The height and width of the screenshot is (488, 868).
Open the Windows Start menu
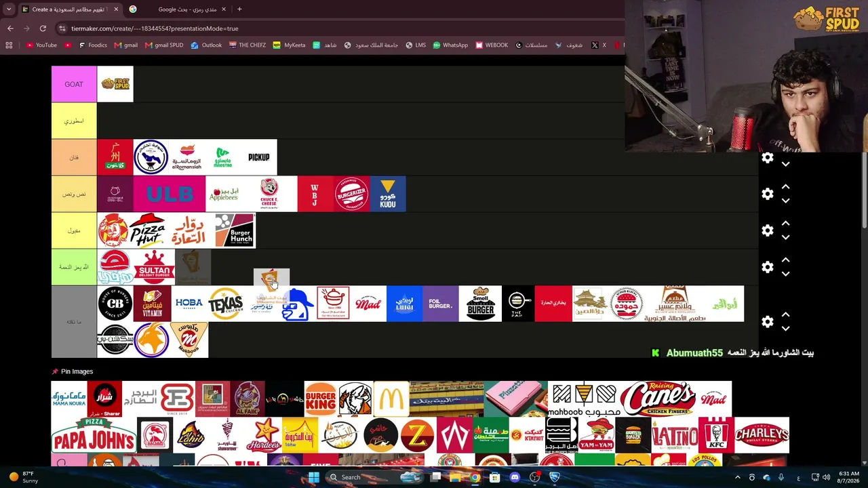coord(313,477)
